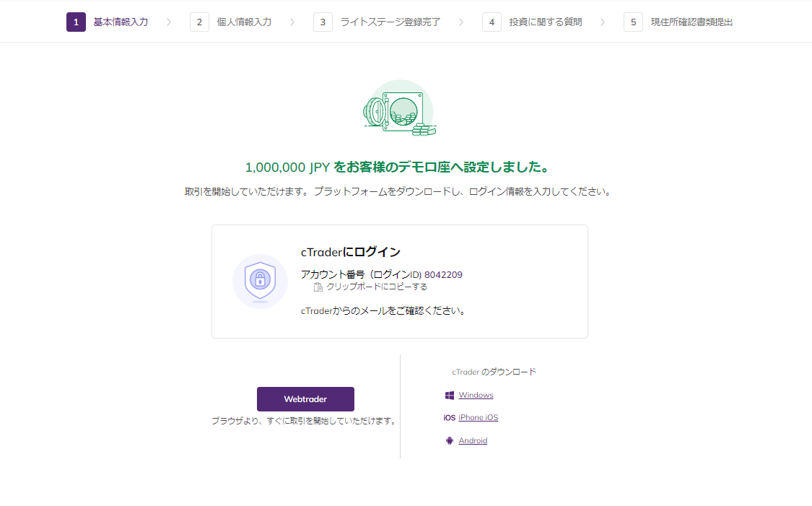The height and width of the screenshot is (506, 812).
Task: Click the chevron after ライトステージ登録完了
Action: coord(461,22)
